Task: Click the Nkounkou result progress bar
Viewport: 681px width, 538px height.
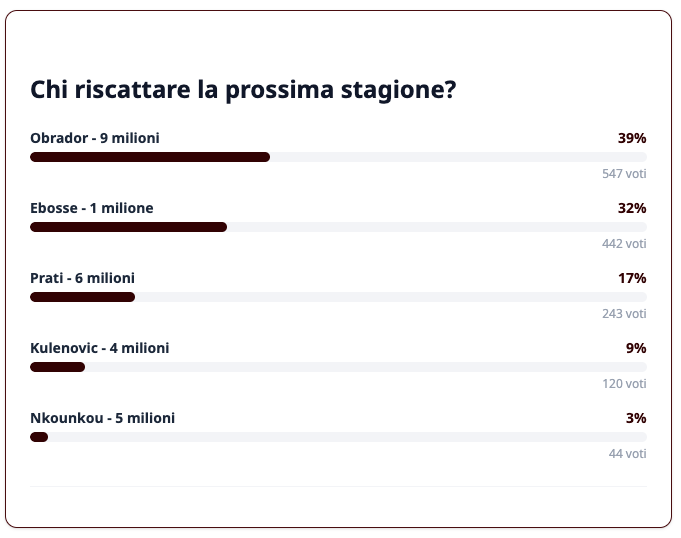Action: (x=338, y=437)
